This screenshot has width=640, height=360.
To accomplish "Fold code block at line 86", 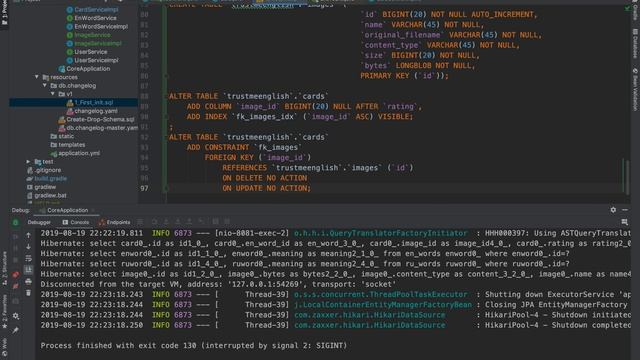I will coord(166,76).
